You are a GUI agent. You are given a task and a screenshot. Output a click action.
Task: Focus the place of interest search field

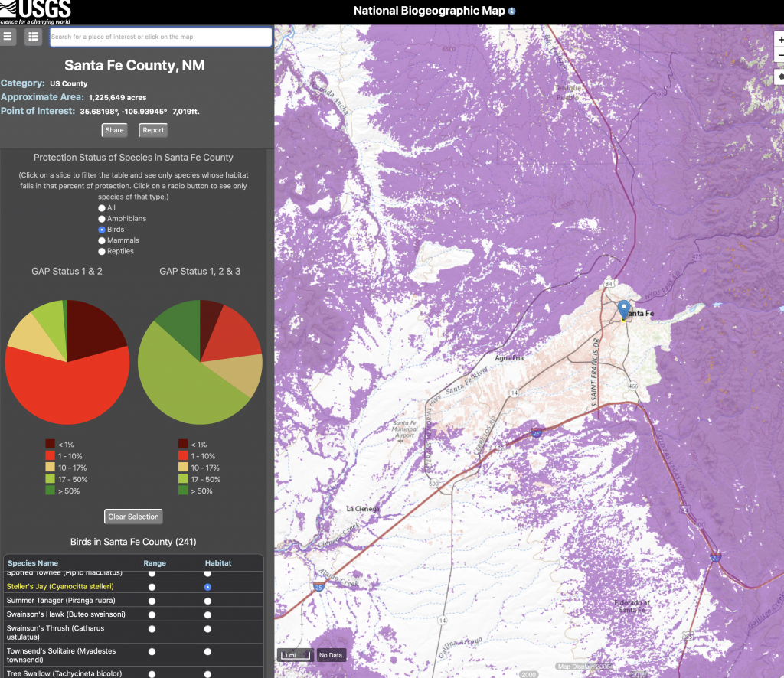(x=161, y=37)
